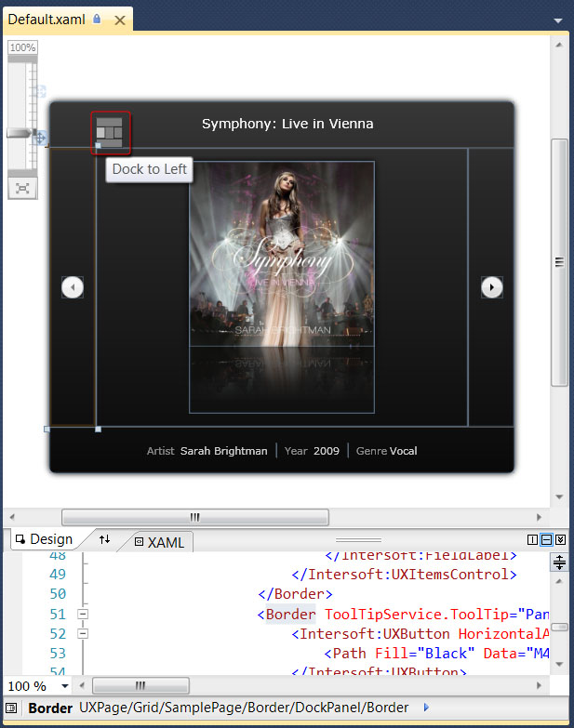574x728 pixels.
Task: Click the horizontal split view icon
Action: (x=546, y=539)
